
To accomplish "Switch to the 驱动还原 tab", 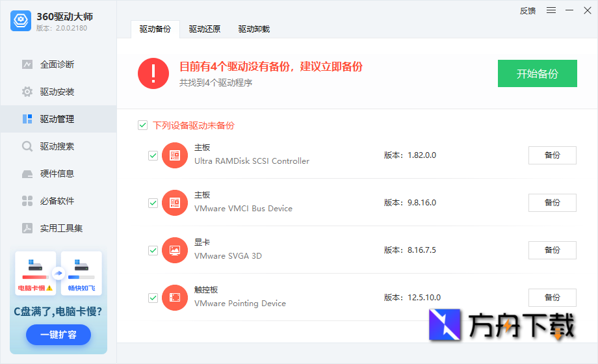I will click(x=204, y=29).
